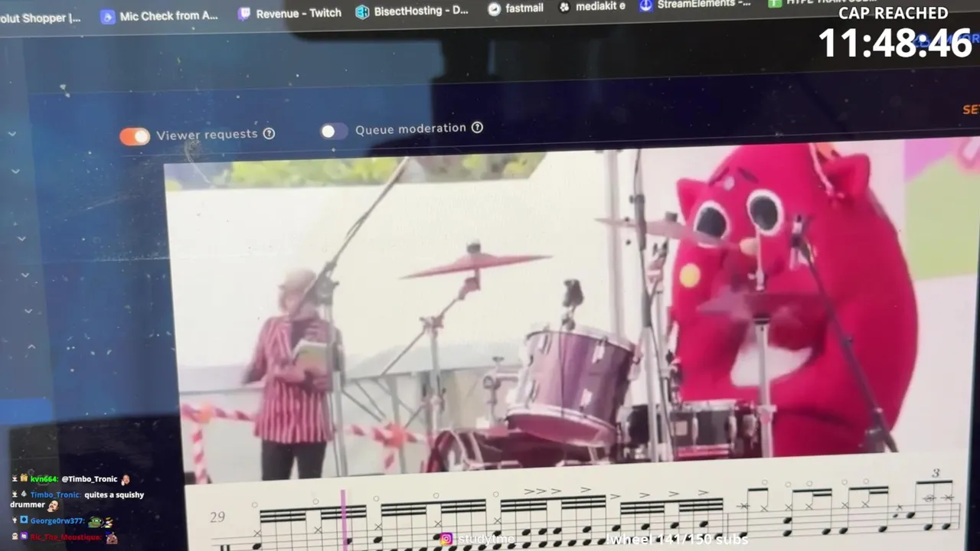
Task: Open the Shopper browser tab
Action: 41,18
